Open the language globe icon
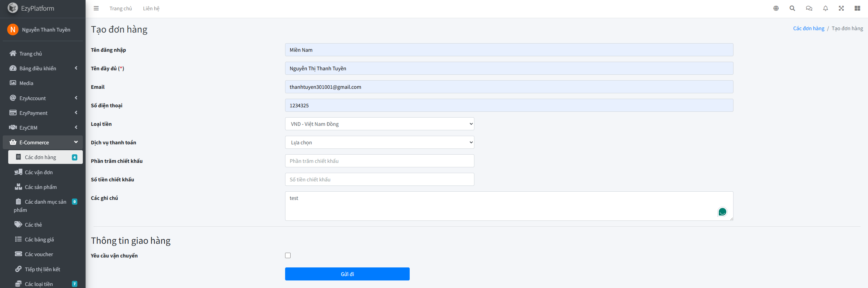 click(776, 8)
